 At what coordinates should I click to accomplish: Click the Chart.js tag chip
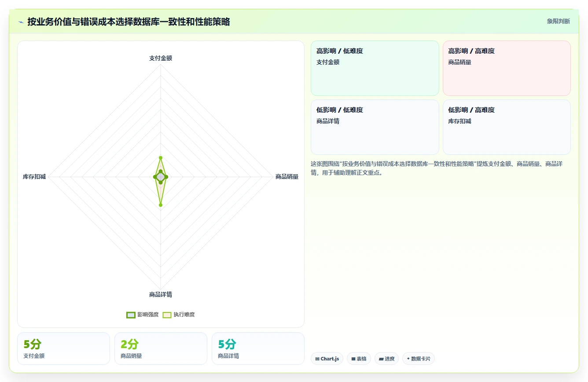[x=327, y=359]
